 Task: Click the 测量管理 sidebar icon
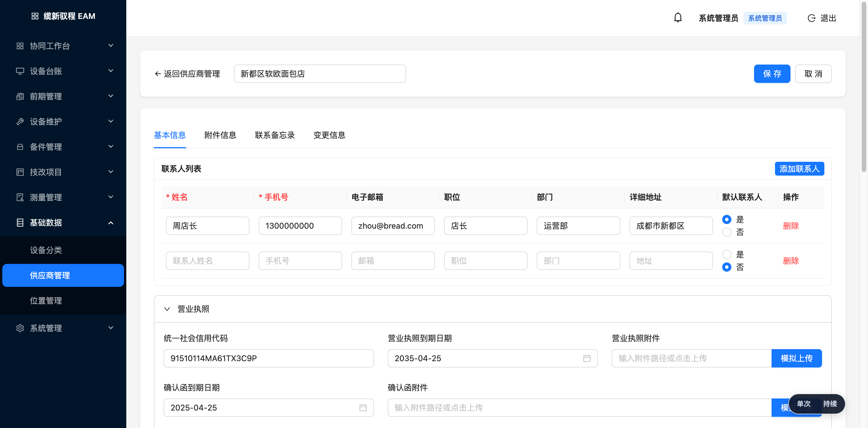point(20,197)
